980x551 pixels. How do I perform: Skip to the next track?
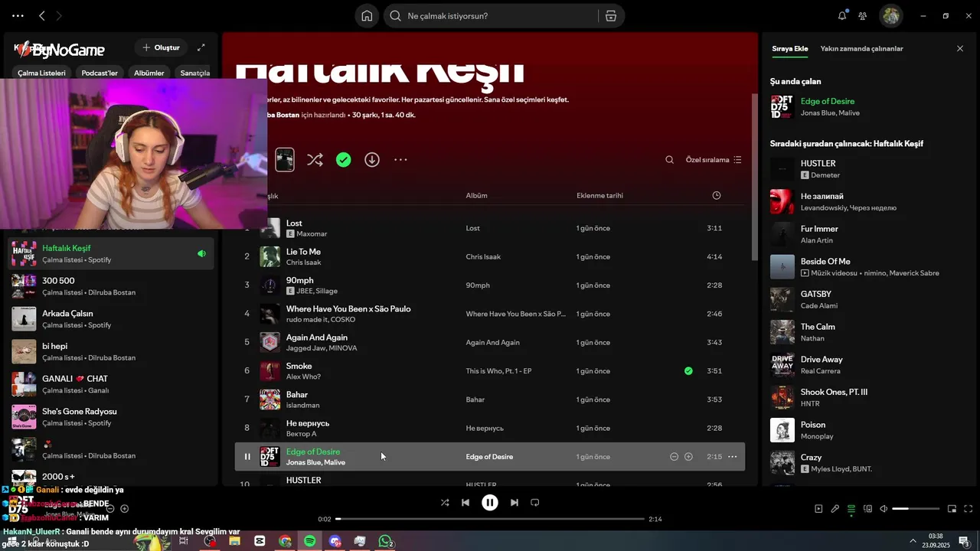(x=514, y=503)
